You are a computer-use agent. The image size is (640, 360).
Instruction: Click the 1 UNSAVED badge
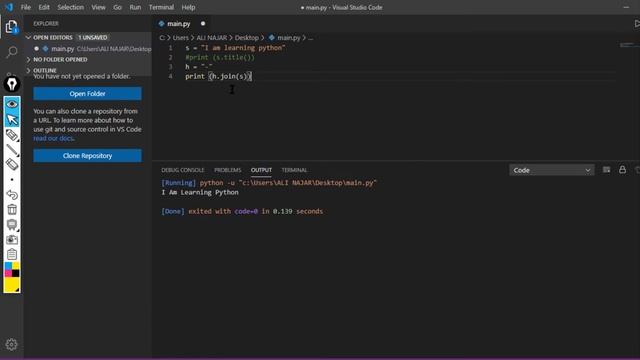pyautogui.click(x=93, y=38)
